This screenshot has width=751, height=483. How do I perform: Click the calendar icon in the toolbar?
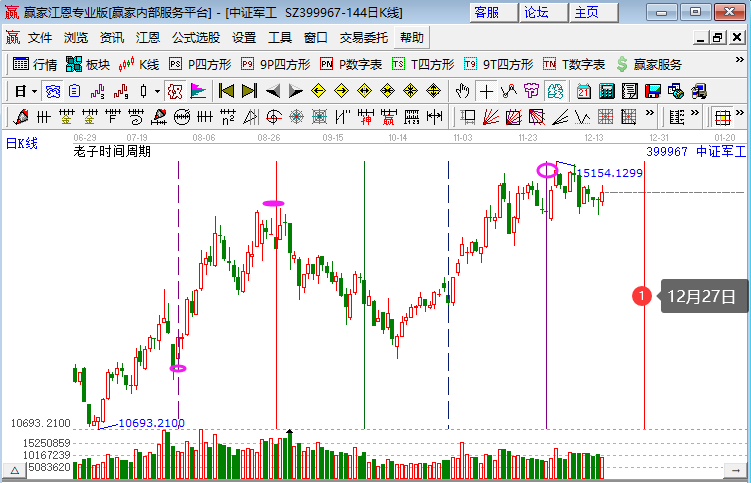point(584,91)
